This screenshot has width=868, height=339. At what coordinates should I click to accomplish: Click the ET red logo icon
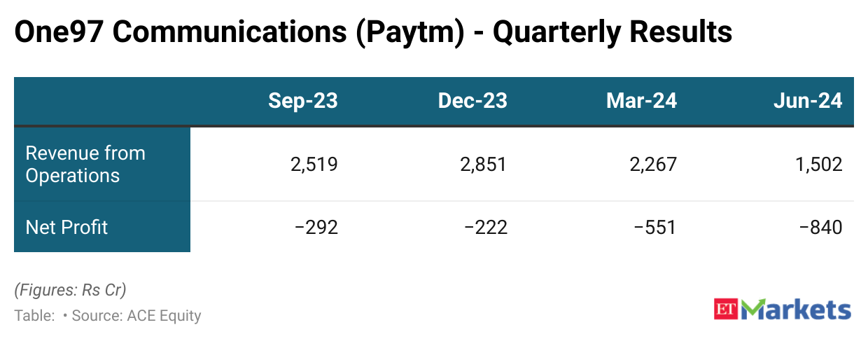727,310
